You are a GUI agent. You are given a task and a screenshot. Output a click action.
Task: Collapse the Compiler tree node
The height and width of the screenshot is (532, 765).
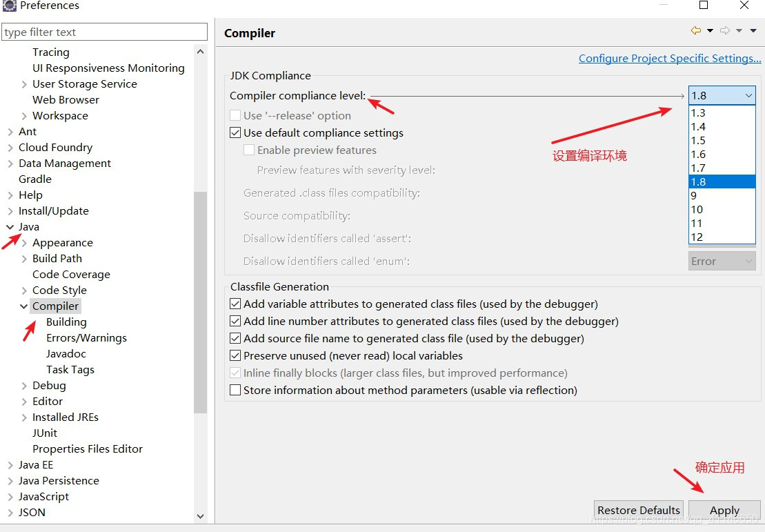click(23, 306)
